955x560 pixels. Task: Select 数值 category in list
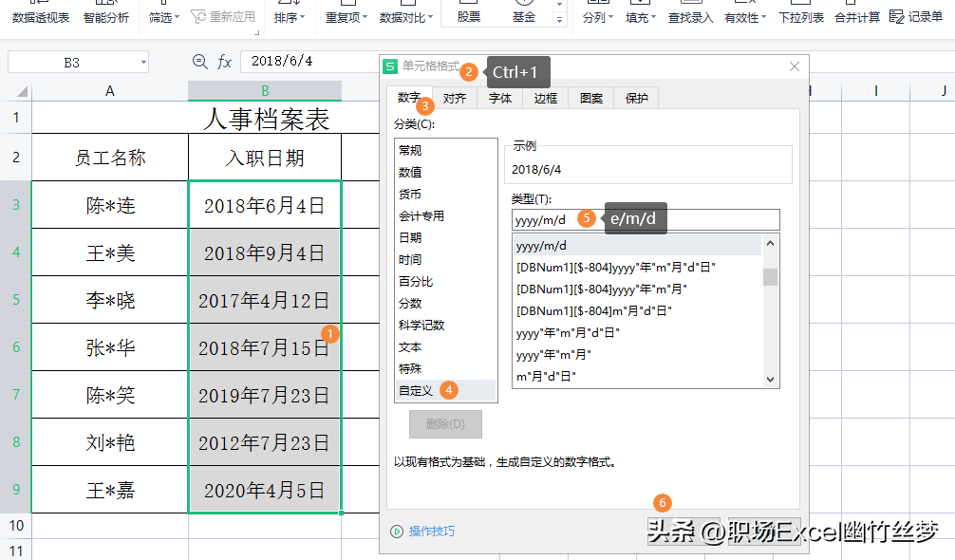coord(446,172)
